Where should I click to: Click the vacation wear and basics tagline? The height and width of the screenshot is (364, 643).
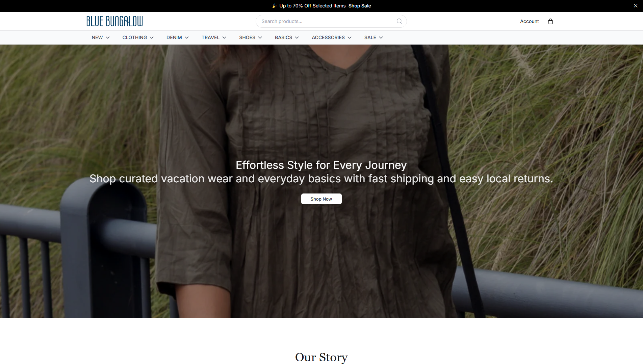click(x=321, y=179)
